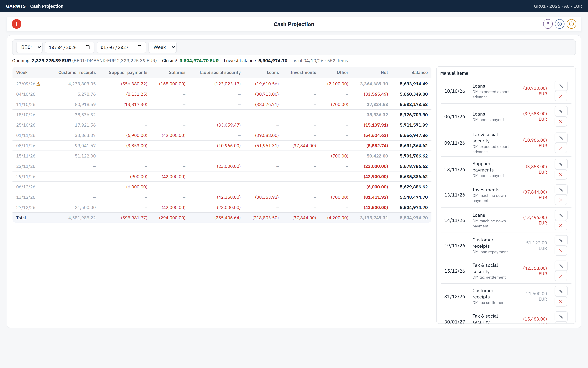This screenshot has height=368, width=588.
Task: Delete the 14/11/26 Loans machine down payment
Action: [x=561, y=225]
